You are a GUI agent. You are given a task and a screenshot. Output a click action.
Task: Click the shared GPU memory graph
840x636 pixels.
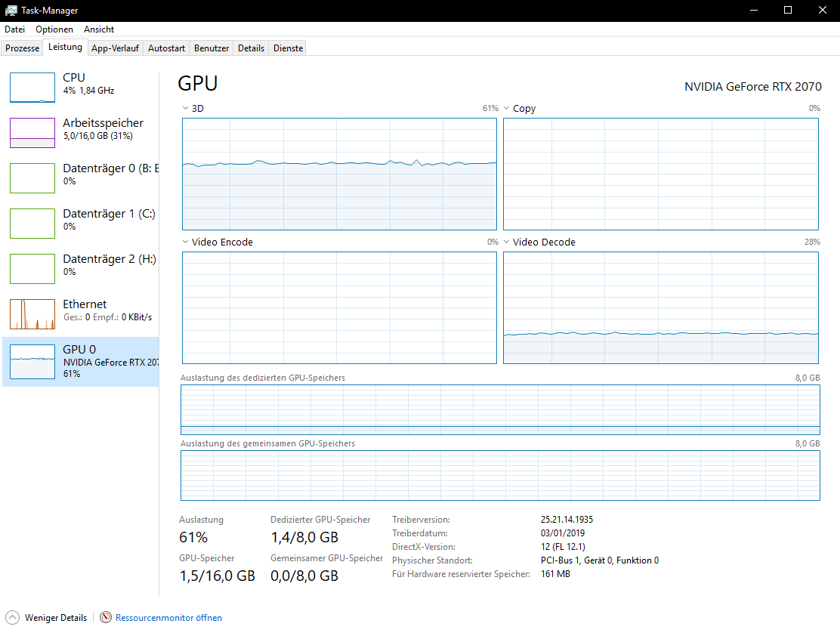(x=500, y=475)
